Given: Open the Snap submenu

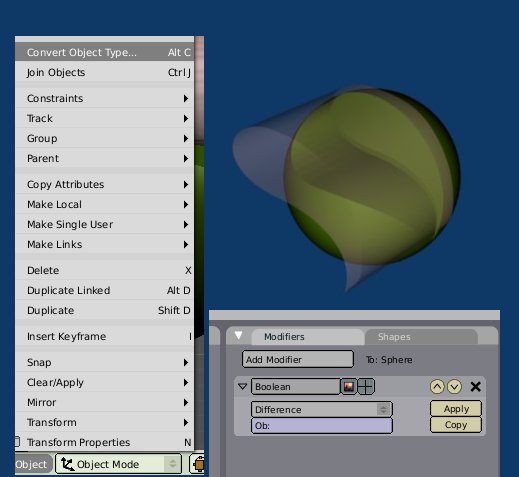Looking at the screenshot, I should click(x=105, y=362).
